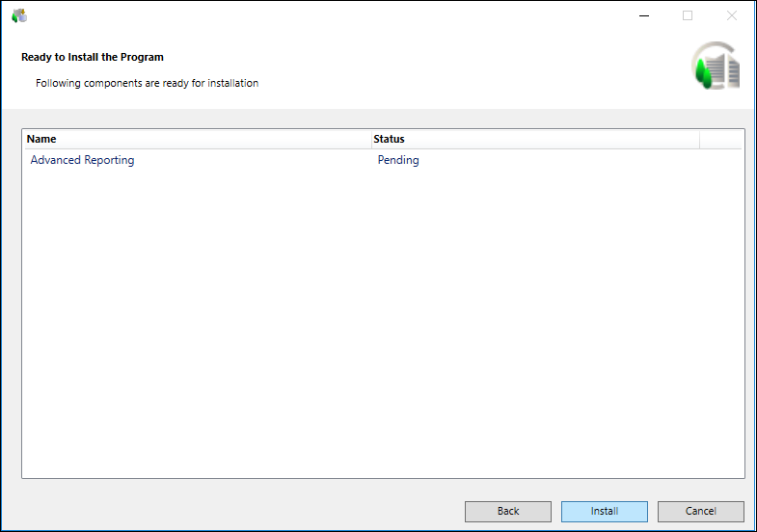Click the green building logo in the header
Screen dimensions: 757x532
pos(716,67)
